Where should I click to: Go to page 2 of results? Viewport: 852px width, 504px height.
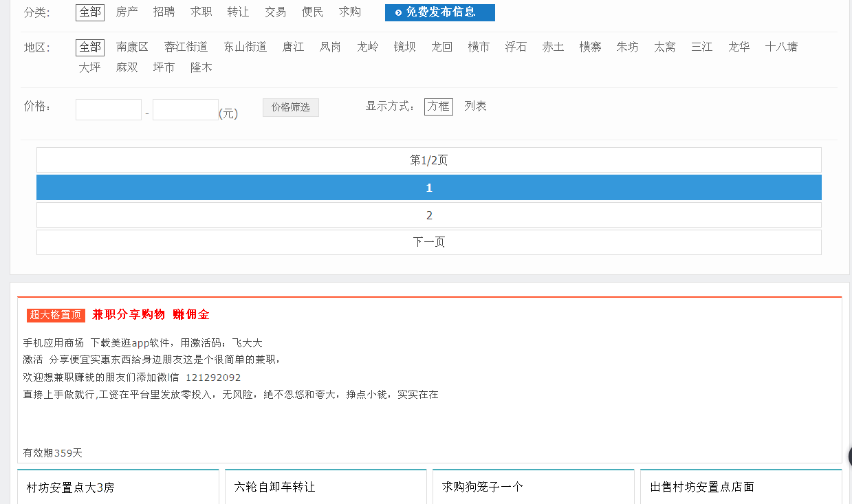(x=429, y=215)
